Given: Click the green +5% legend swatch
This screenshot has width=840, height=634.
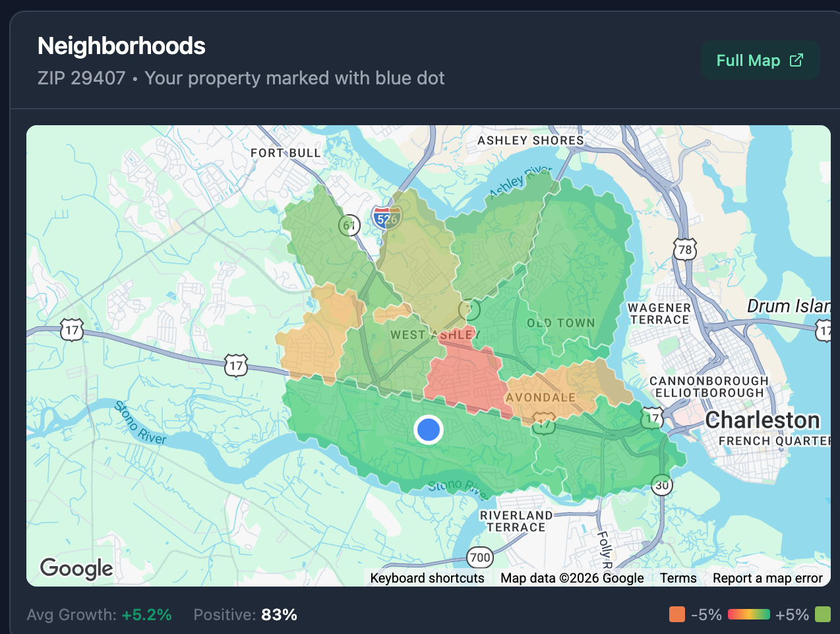Looking at the screenshot, I should [823, 614].
